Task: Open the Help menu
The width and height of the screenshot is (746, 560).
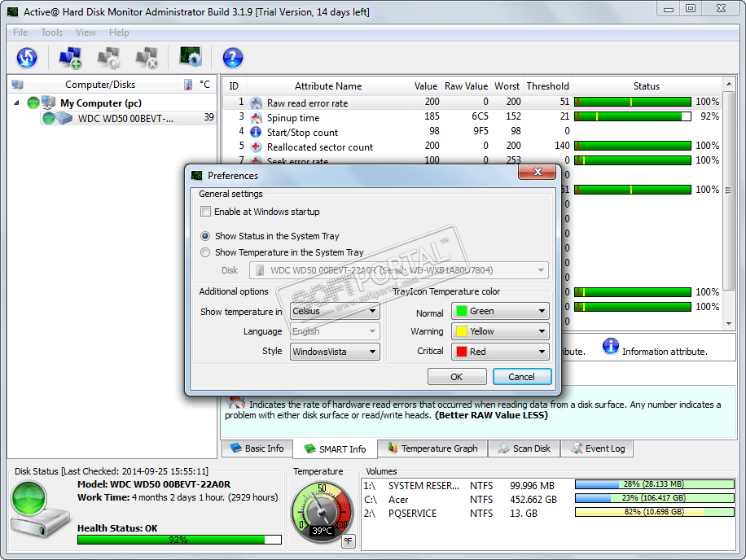Action: (119, 33)
